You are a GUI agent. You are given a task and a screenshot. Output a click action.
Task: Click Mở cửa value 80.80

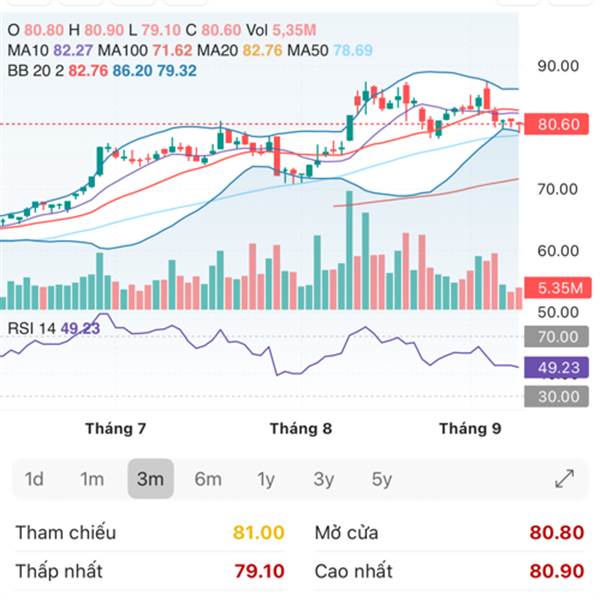[x=557, y=532]
